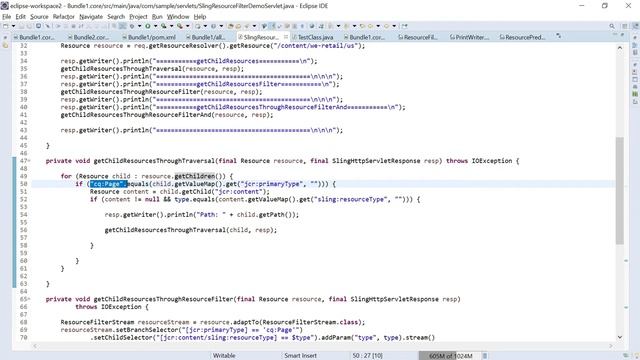Open the Refactor menu

pos(64,17)
